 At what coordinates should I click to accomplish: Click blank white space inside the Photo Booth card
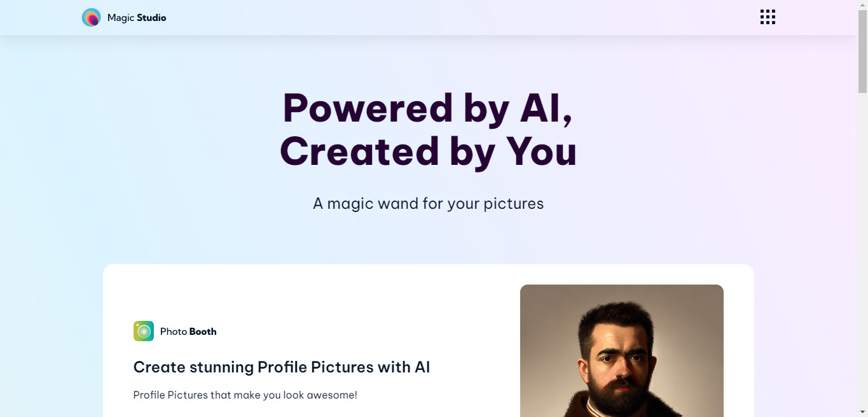[x=382, y=299]
